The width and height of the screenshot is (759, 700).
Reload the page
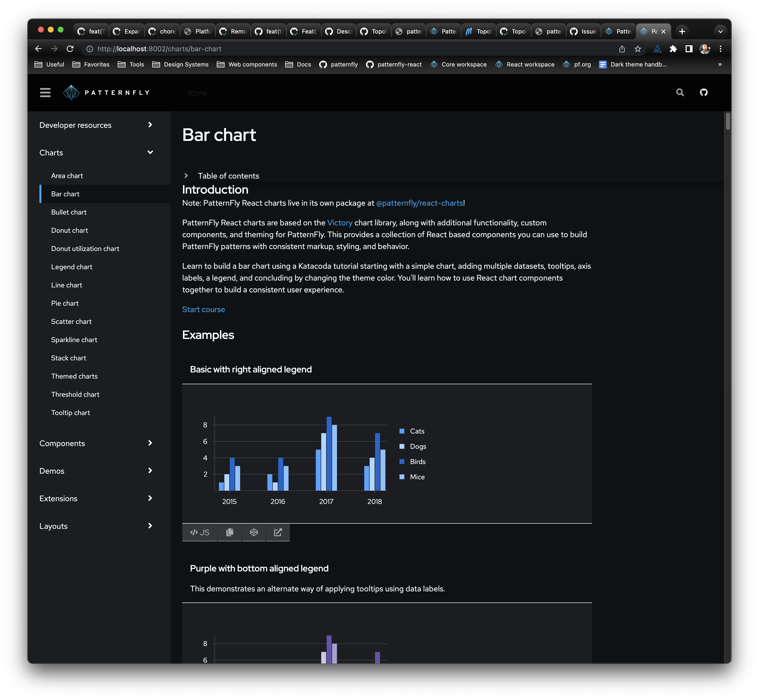tap(70, 49)
